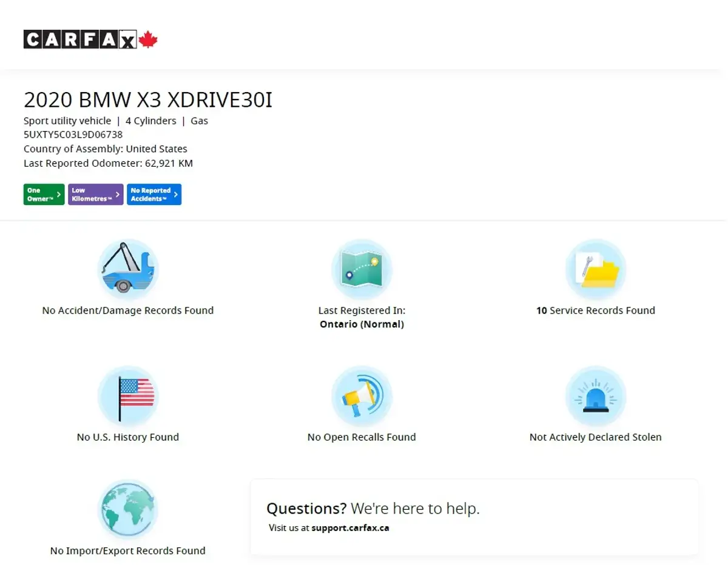The height and width of the screenshot is (582, 728).
Task: Click the megaphone recalls icon
Action: 362,396
